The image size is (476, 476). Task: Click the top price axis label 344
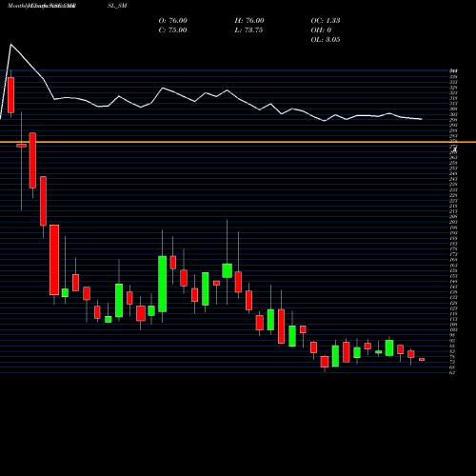[x=453, y=71]
